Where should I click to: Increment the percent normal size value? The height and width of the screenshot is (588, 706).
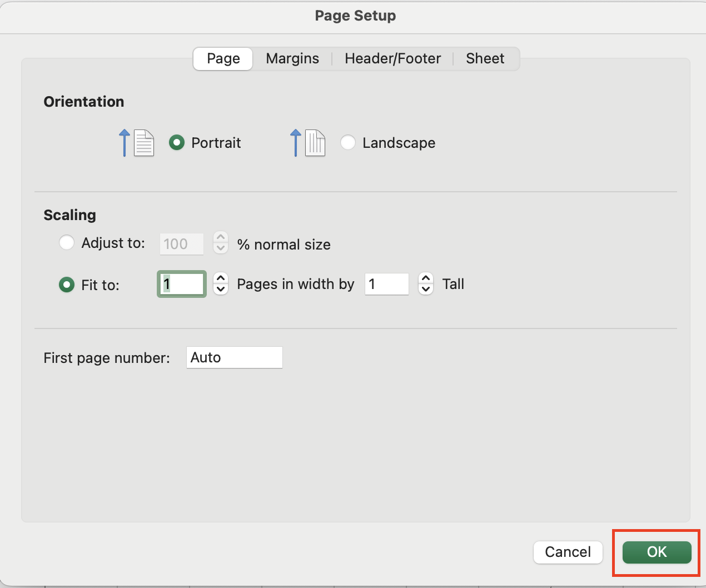point(220,238)
